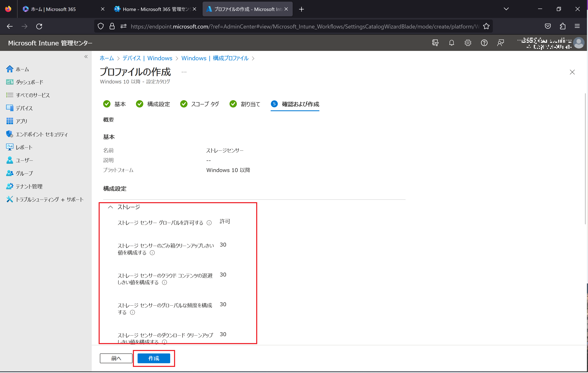The image size is (588, 373).
Task: Click the Windows | 構成プロファイル breadcrumb link
Action: pos(215,58)
